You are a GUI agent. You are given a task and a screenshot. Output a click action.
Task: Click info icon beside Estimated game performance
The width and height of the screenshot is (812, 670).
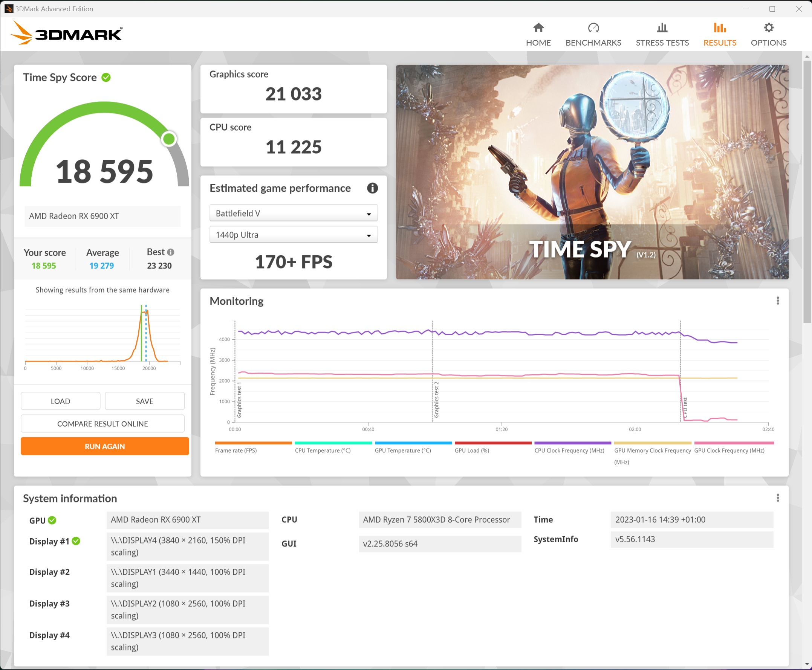click(372, 188)
